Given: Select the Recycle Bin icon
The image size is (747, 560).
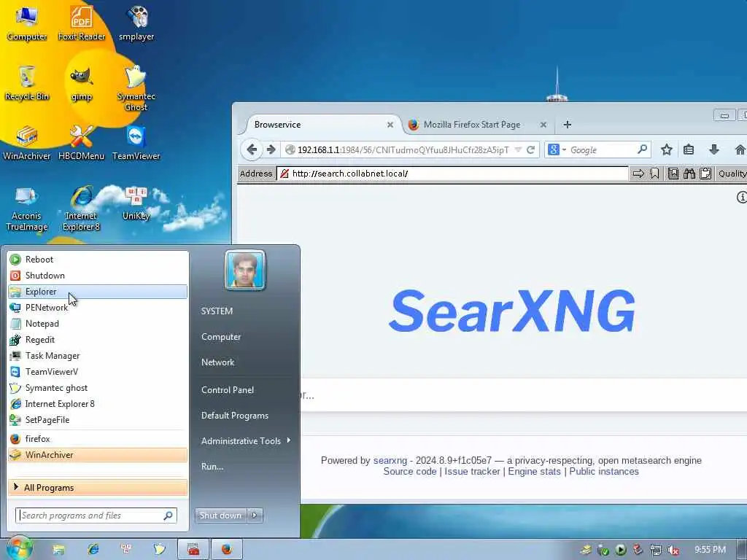Looking at the screenshot, I should point(27,83).
